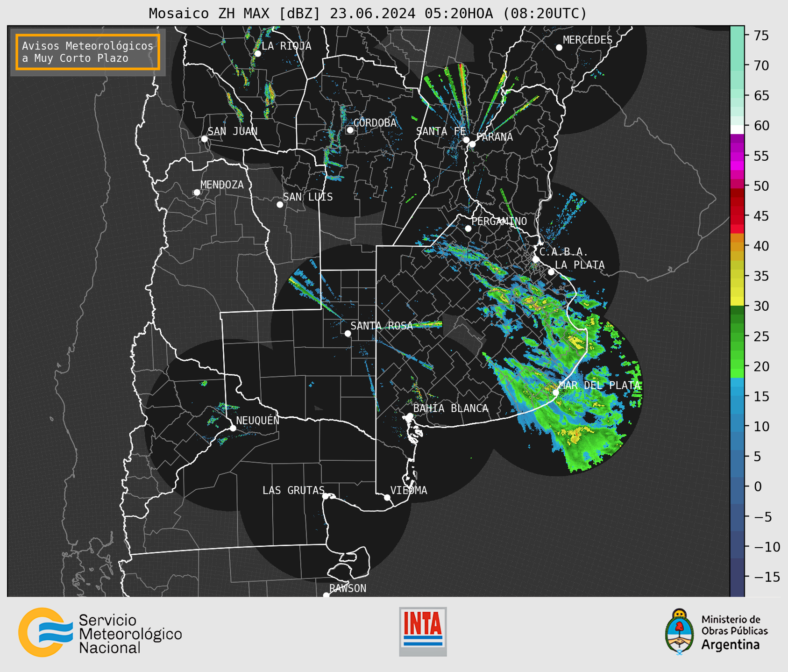Click the LA RIOJA city marker
Image resolution: width=788 pixels, height=672 pixels.
(257, 54)
